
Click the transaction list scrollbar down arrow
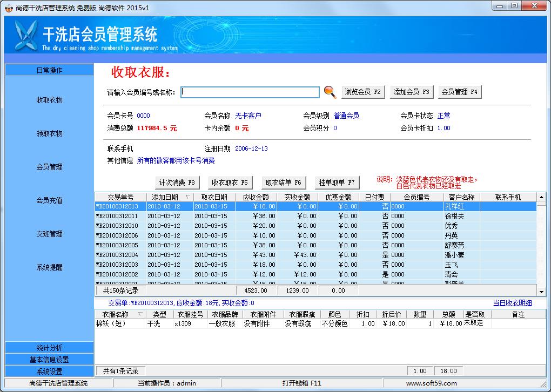(541, 292)
